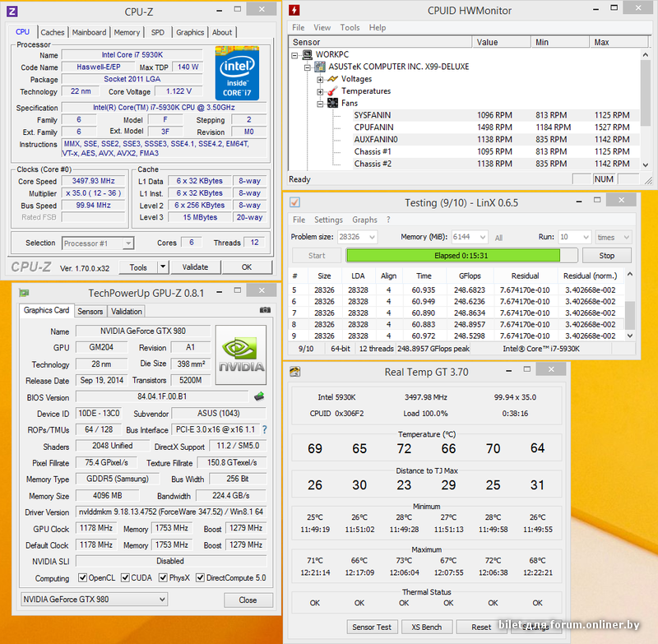Click the Bus Interface question mark

point(264,429)
